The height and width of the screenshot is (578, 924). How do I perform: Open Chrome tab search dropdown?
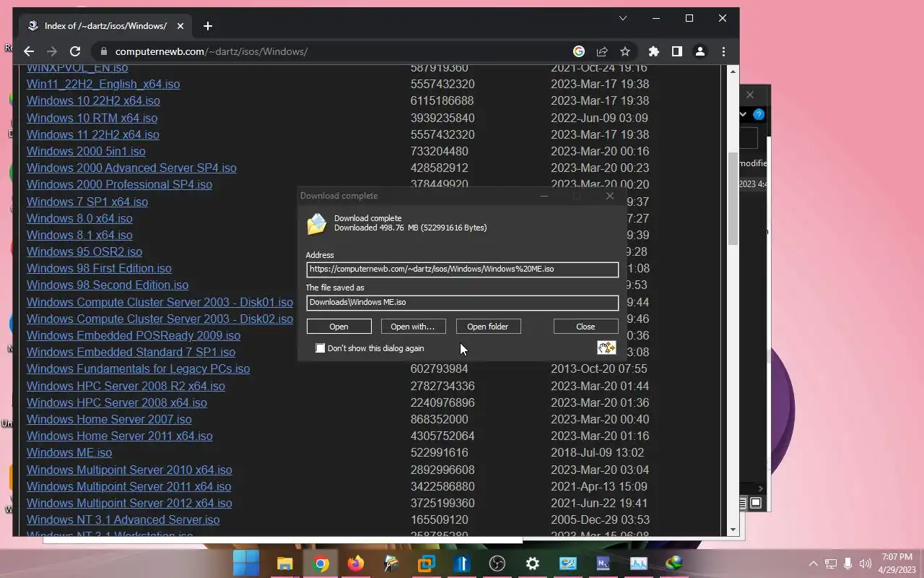623,18
